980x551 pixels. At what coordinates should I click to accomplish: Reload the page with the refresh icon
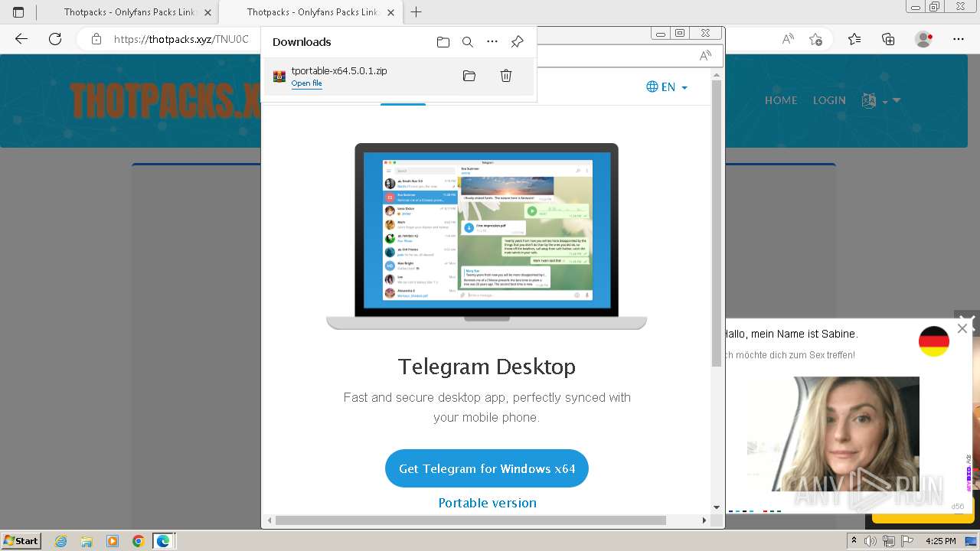coord(55,39)
